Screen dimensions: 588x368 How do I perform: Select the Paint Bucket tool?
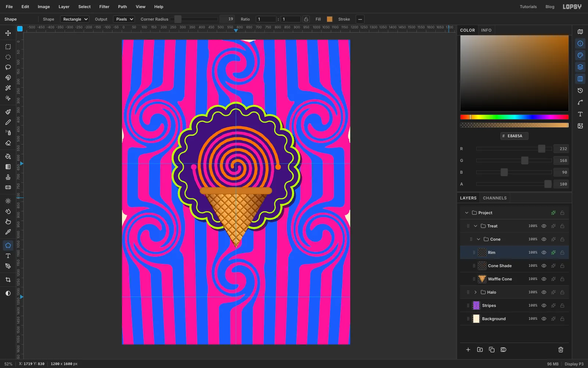coord(8,156)
